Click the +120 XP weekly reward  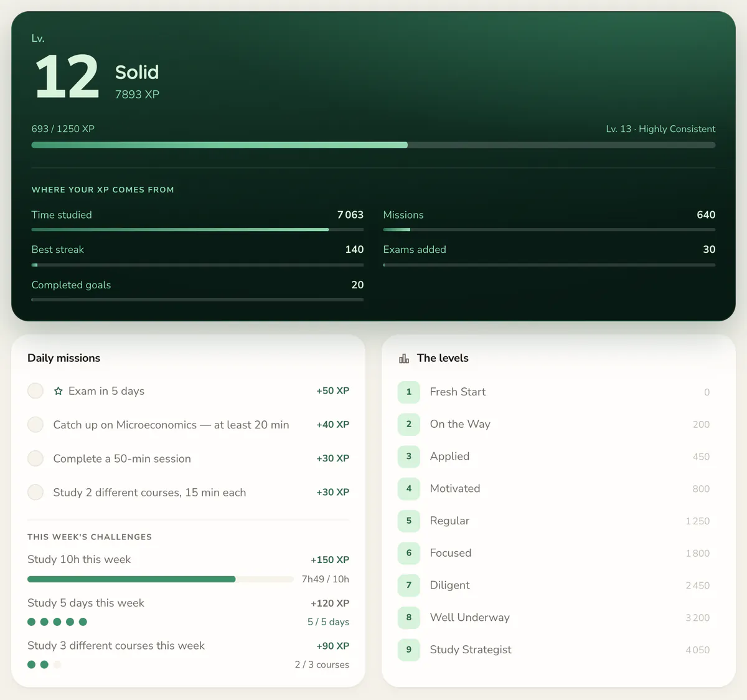click(x=330, y=603)
